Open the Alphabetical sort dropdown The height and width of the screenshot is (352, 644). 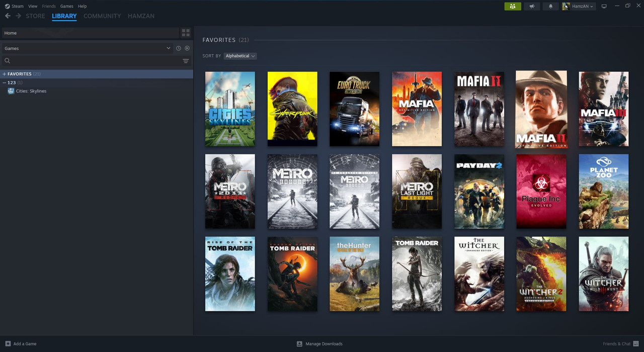click(240, 56)
